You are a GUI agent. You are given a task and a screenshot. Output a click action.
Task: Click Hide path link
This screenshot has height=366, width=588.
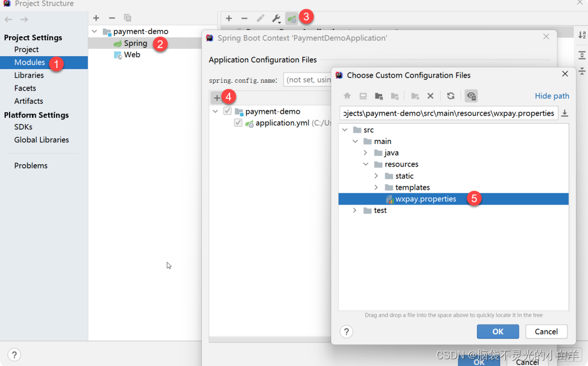(x=552, y=96)
